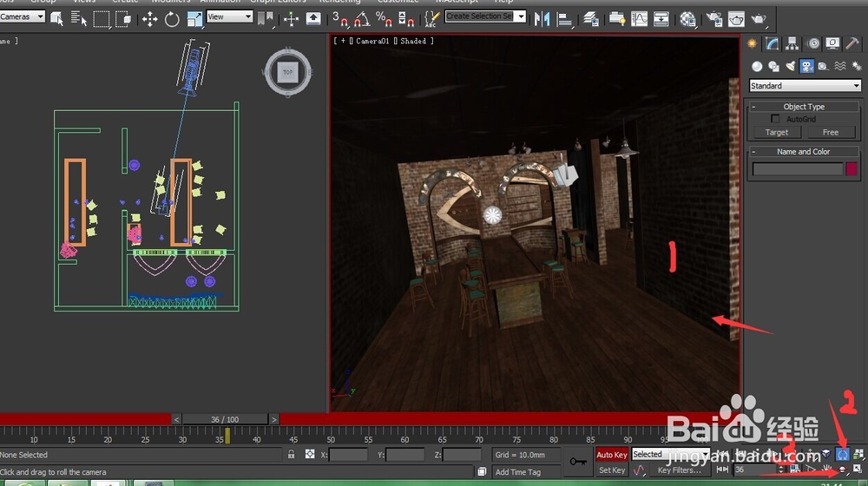
Task: Switch to Hierarchy command panel tab
Action: coord(792,43)
